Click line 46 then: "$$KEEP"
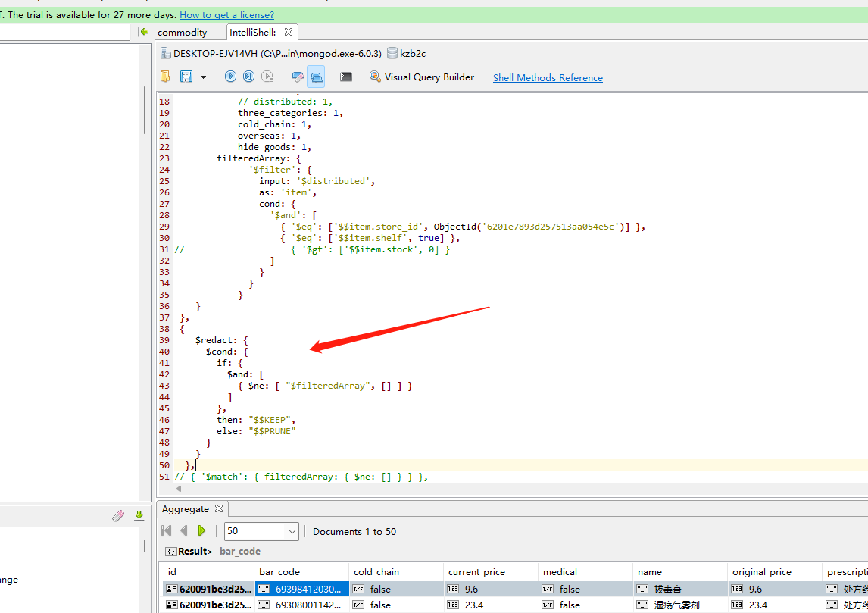This screenshot has width=868, height=613. [256, 420]
